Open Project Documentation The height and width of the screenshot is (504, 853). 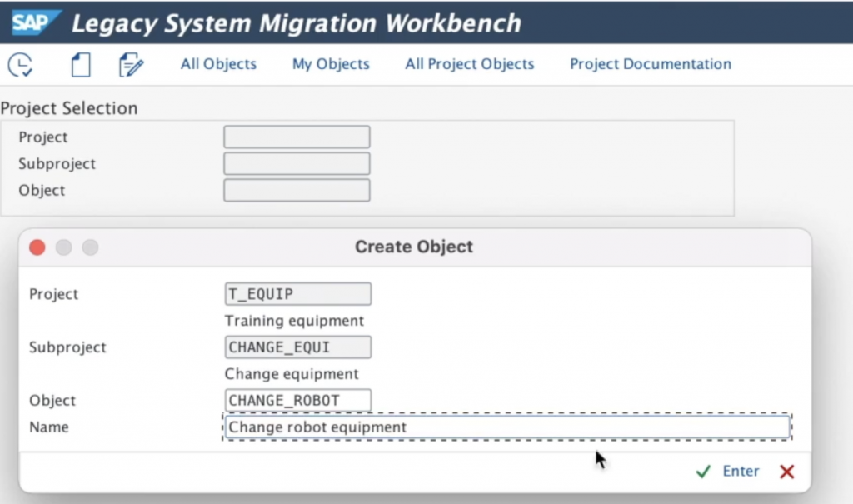point(650,64)
